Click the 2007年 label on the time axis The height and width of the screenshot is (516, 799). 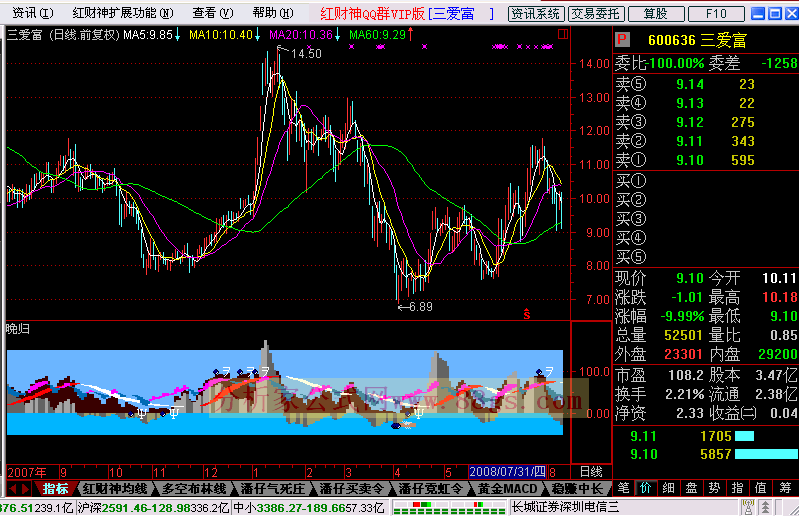tap(27, 472)
